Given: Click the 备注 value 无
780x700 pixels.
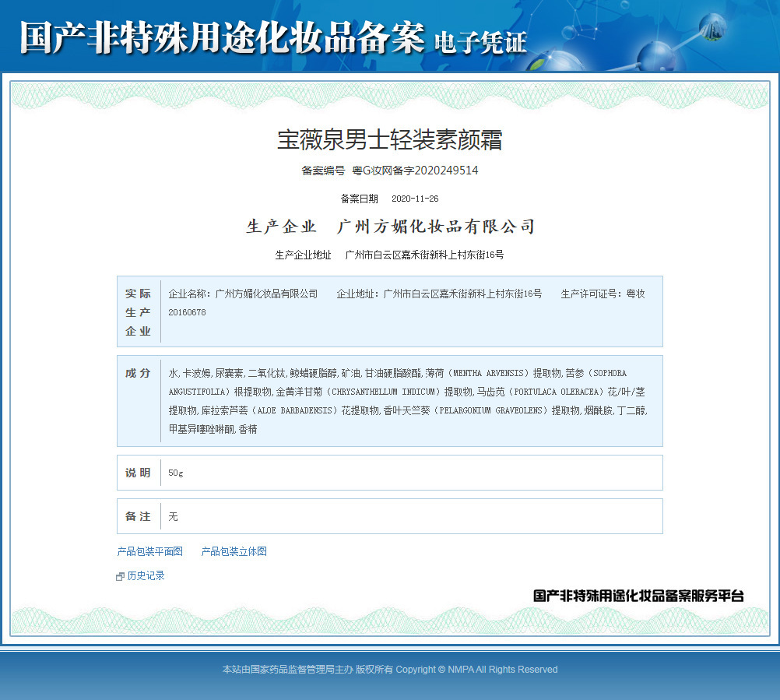Looking at the screenshot, I should 173,516.
